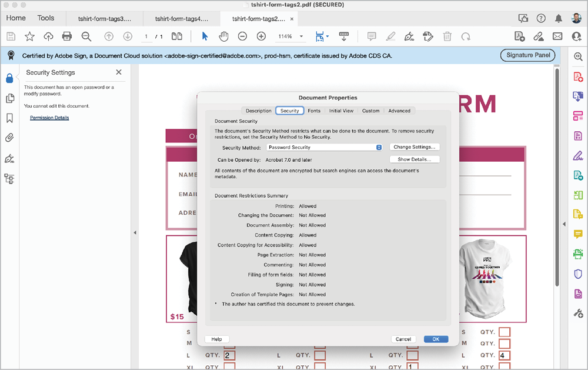Toggle page display two-page icon
588x370 pixels.
(x=176, y=36)
